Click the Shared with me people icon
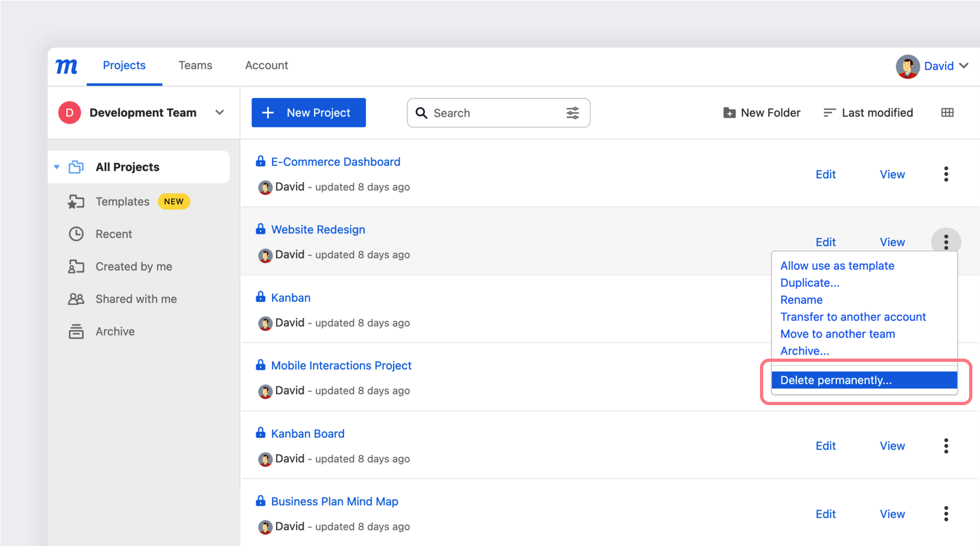980x546 pixels. point(76,298)
